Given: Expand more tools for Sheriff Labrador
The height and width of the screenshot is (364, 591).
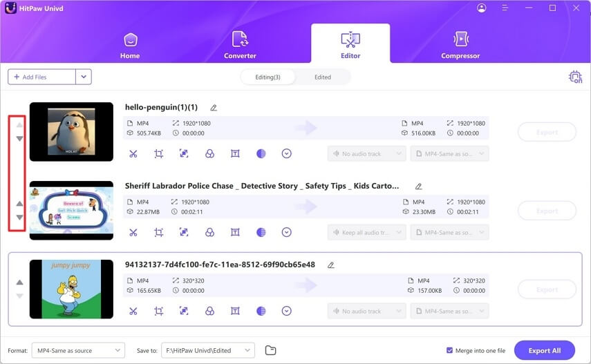Looking at the screenshot, I should [x=286, y=233].
